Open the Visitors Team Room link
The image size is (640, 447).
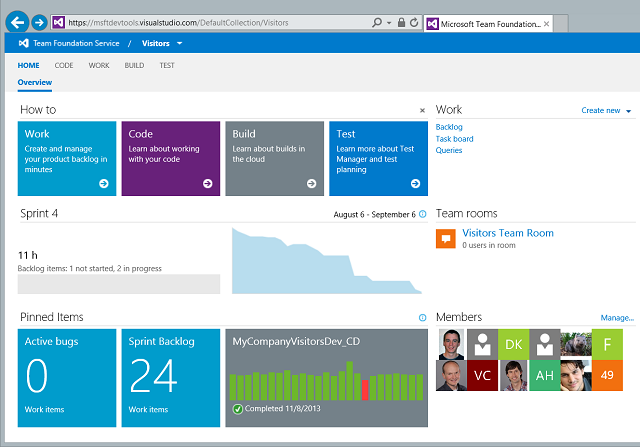tap(508, 233)
